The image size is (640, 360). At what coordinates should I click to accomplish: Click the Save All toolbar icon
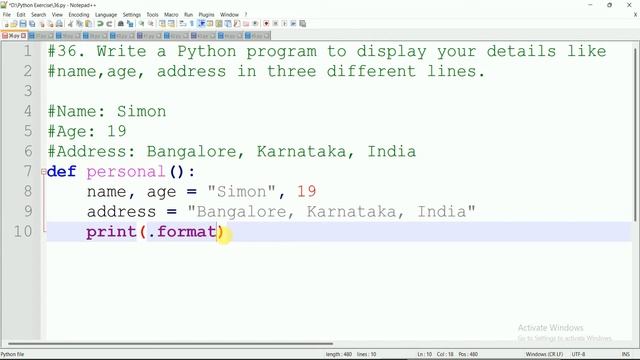[32, 24]
